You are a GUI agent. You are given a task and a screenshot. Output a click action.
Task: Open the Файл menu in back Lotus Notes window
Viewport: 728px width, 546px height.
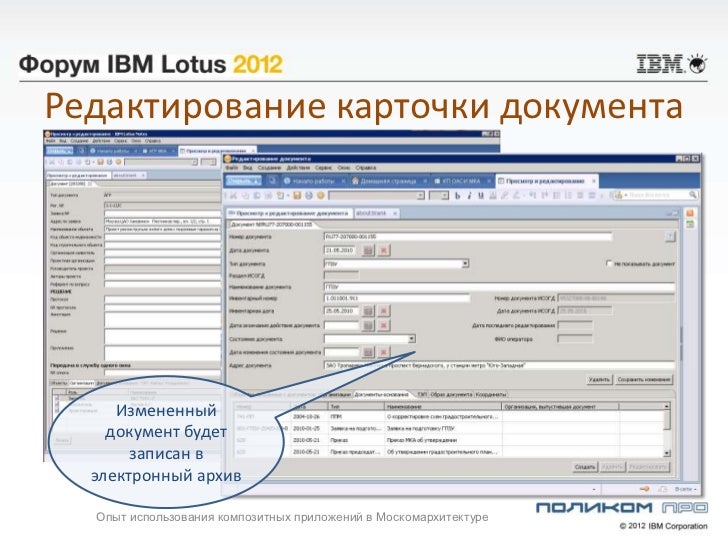(x=50, y=141)
